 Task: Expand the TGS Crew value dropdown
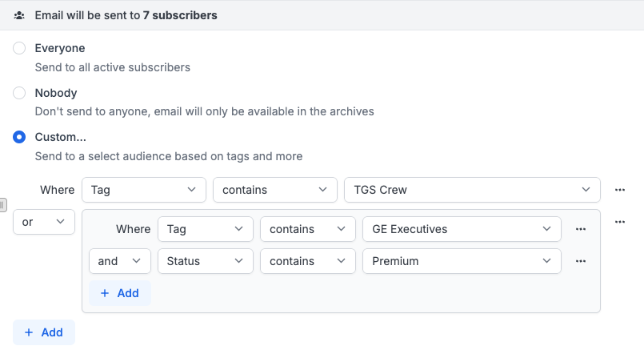(x=471, y=190)
